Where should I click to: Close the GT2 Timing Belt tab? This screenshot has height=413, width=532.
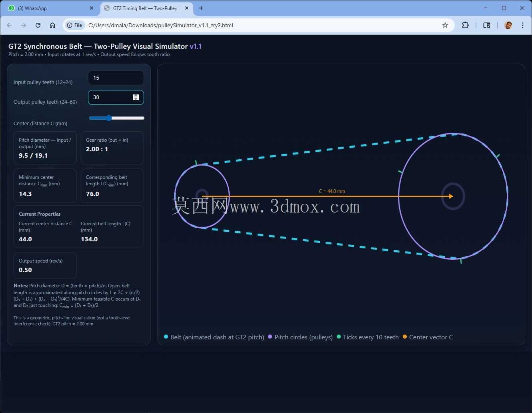click(x=187, y=8)
